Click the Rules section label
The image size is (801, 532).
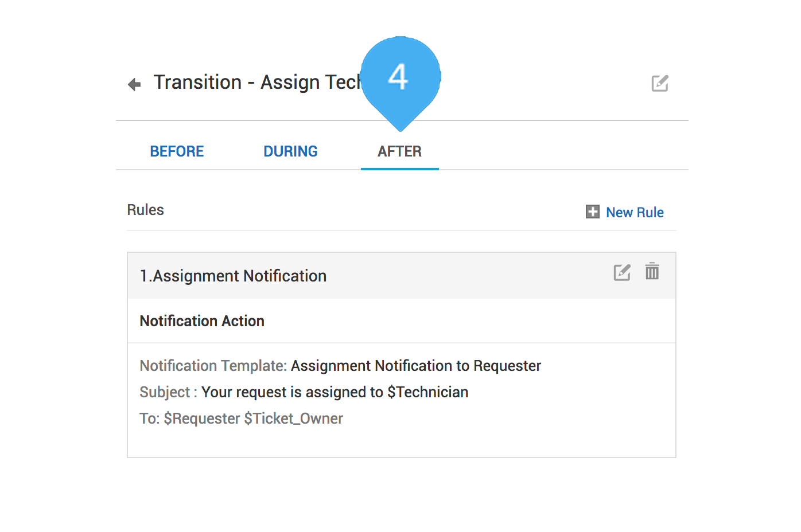(145, 210)
